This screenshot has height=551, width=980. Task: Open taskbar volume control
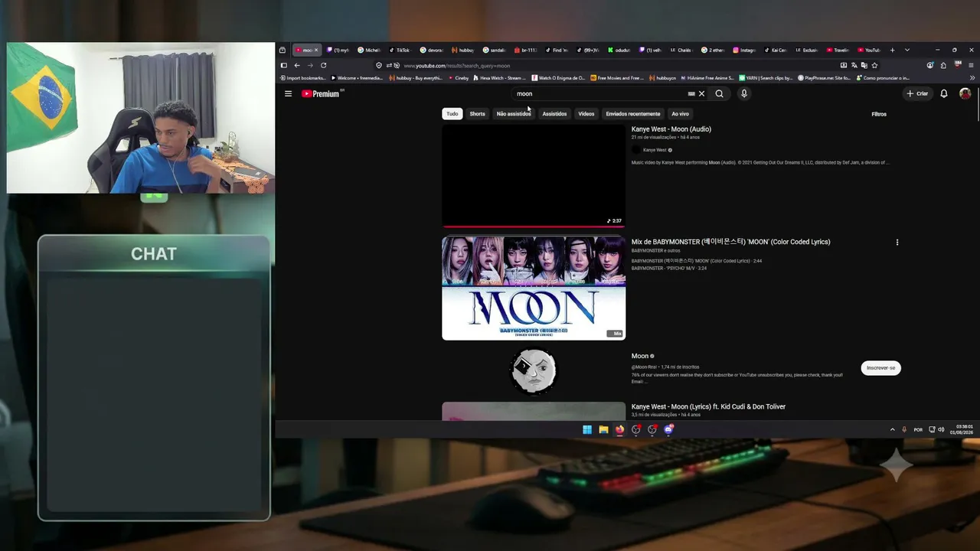941,429
